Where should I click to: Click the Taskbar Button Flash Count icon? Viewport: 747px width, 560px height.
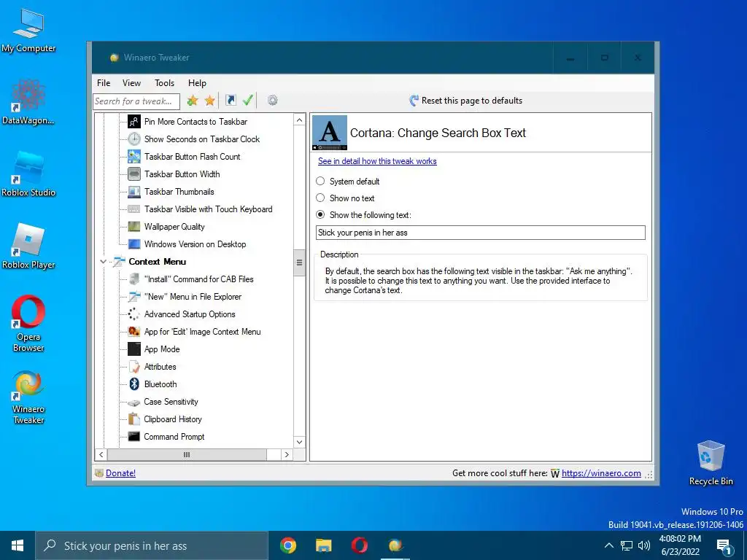pyautogui.click(x=134, y=157)
